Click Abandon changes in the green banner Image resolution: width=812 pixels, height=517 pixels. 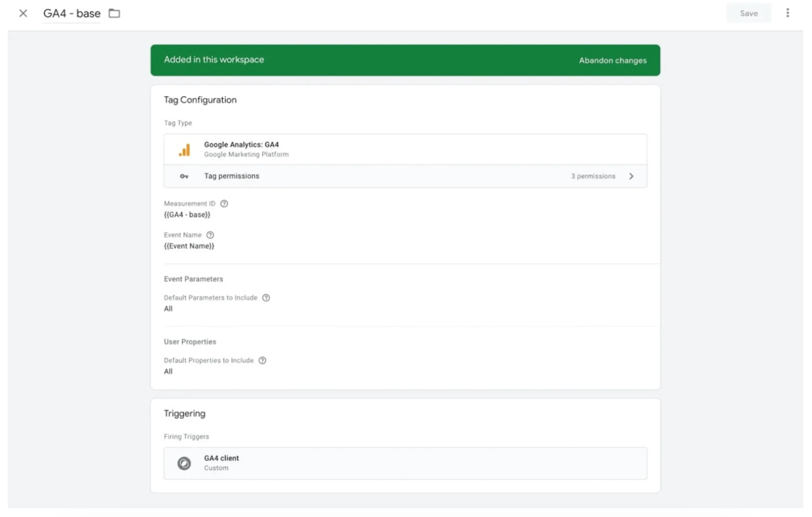[x=613, y=60]
